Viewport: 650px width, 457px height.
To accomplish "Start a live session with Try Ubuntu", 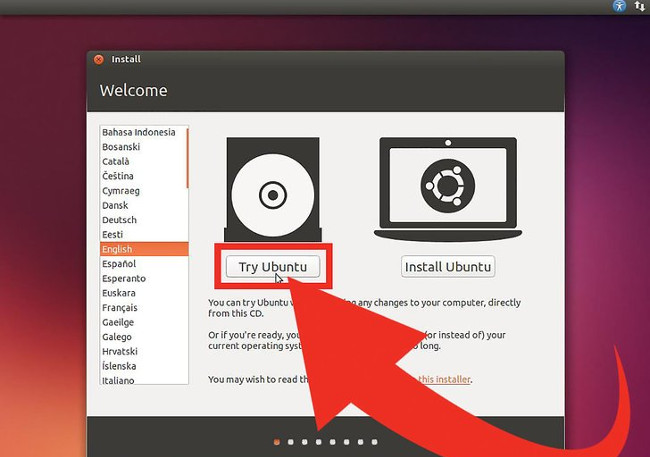I will click(x=273, y=267).
